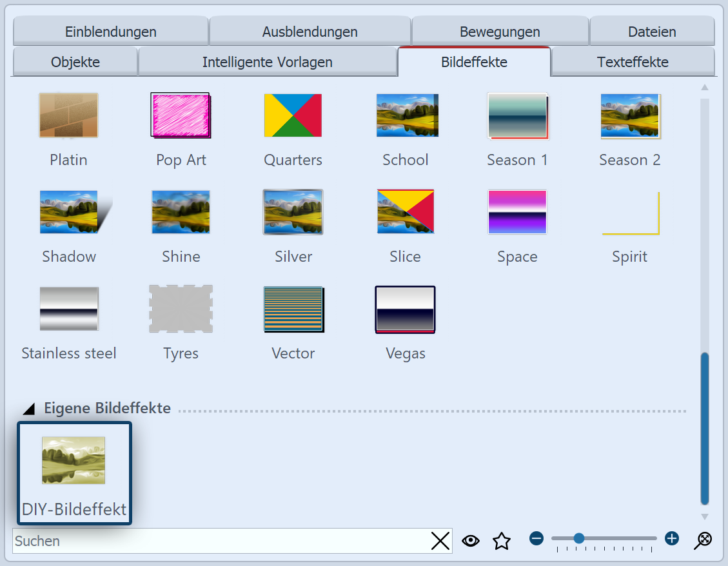The image size is (728, 566).
Task: Zoom in thumbnails with the plus icon
Action: tap(671, 538)
